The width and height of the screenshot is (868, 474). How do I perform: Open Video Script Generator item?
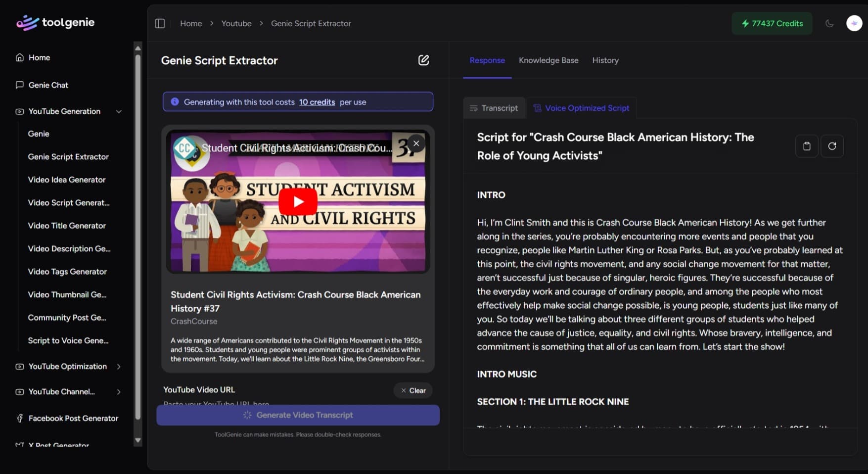pyautogui.click(x=69, y=202)
